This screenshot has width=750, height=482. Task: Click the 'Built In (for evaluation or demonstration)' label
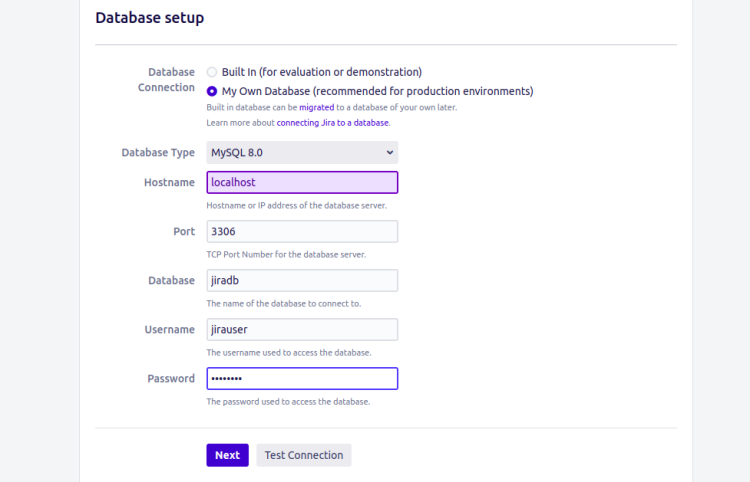pyautogui.click(x=322, y=72)
